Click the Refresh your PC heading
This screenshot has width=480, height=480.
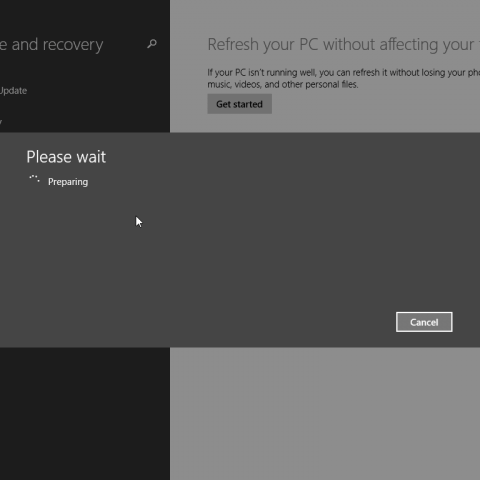point(343,45)
